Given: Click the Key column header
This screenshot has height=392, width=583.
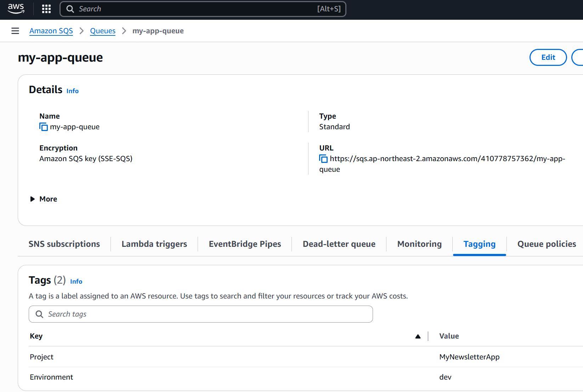Looking at the screenshot, I should 36,336.
